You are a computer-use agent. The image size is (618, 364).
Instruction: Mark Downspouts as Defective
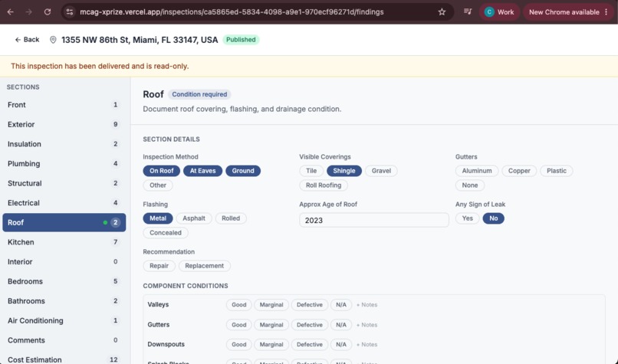(x=310, y=344)
